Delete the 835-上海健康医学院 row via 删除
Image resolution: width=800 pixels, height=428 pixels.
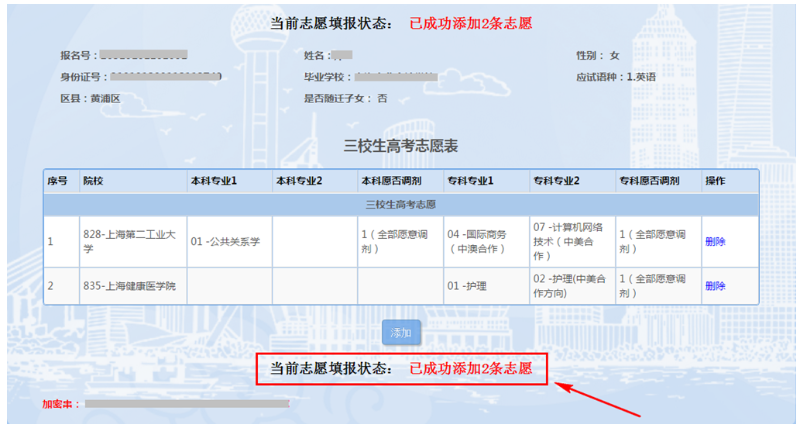[x=715, y=286]
